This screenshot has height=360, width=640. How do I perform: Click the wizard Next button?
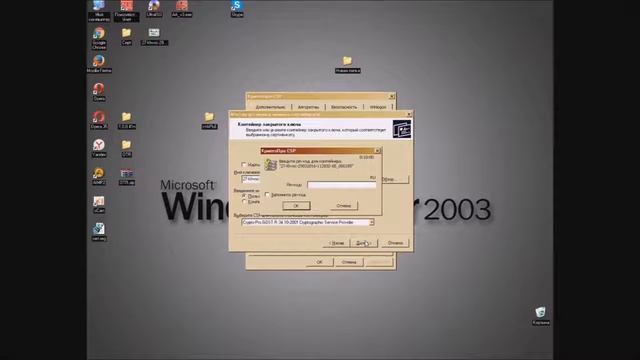pyautogui.click(x=363, y=243)
